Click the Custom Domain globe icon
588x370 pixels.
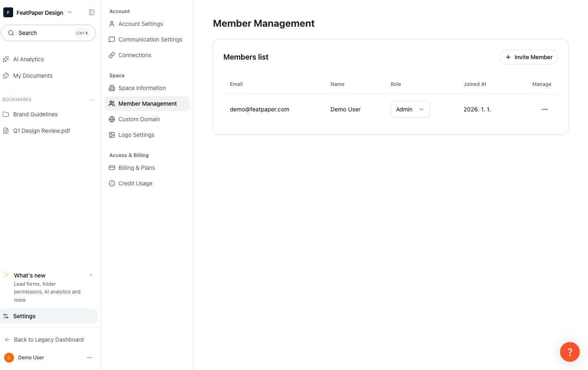coord(112,119)
